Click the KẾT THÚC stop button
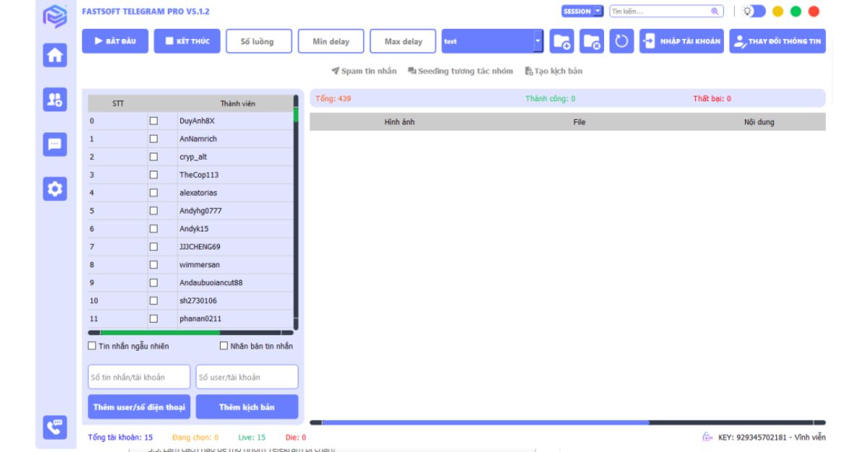868x452 pixels. click(187, 41)
